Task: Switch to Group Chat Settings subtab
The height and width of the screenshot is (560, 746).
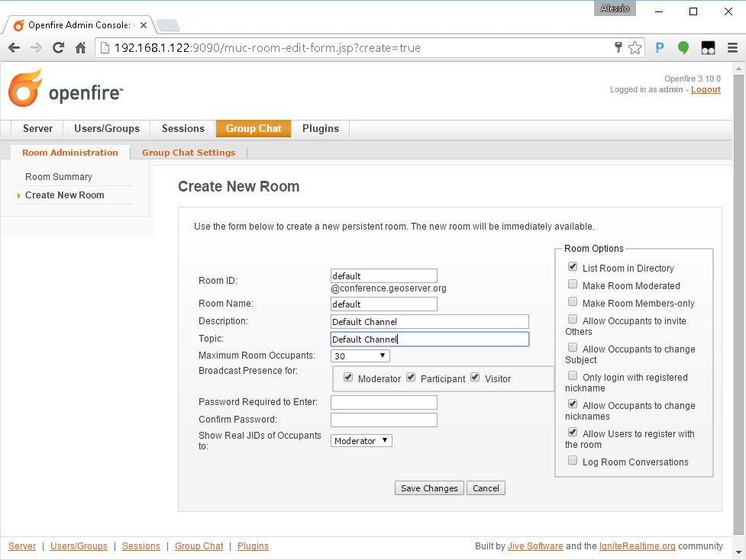Action: pos(189,153)
